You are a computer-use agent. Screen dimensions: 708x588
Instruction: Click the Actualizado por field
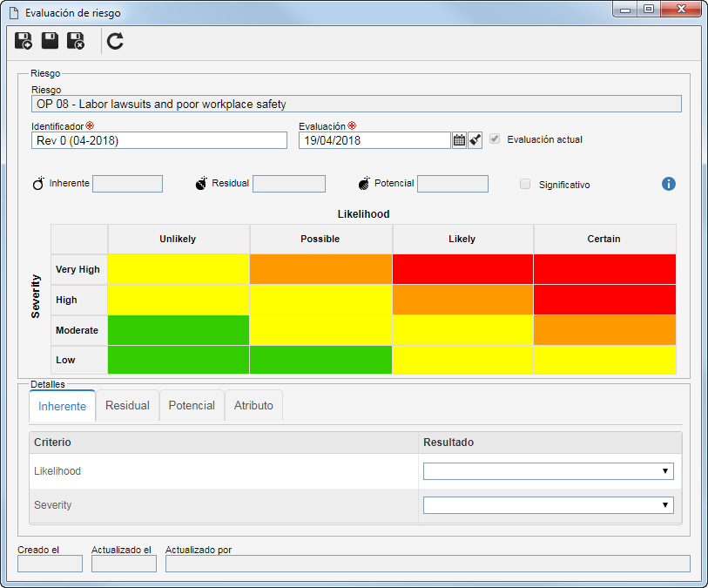click(428, 564)
